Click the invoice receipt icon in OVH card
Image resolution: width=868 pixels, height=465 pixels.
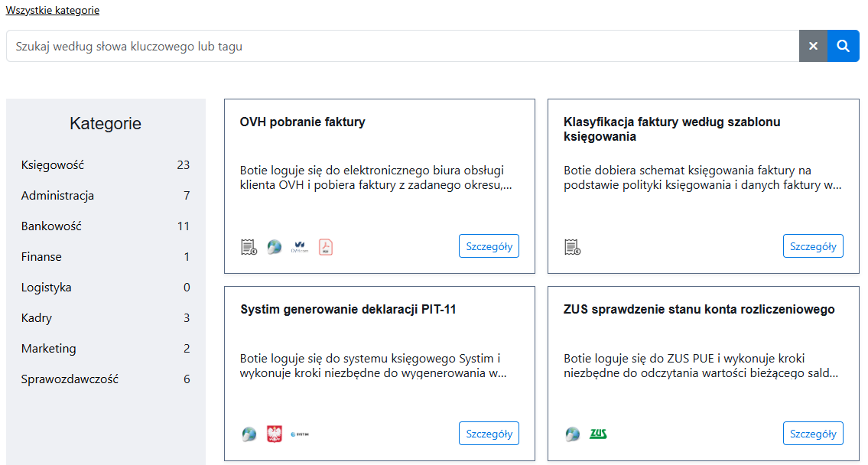tap(249, 247)
